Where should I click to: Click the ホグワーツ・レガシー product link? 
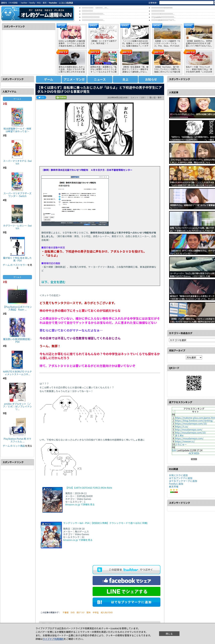tap(17, 227)
